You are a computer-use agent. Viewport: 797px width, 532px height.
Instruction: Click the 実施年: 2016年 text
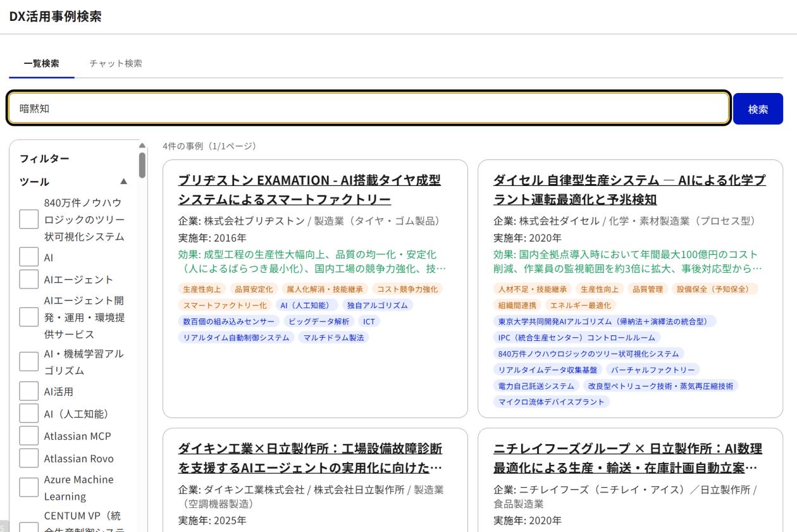click(x=213, y=238)
